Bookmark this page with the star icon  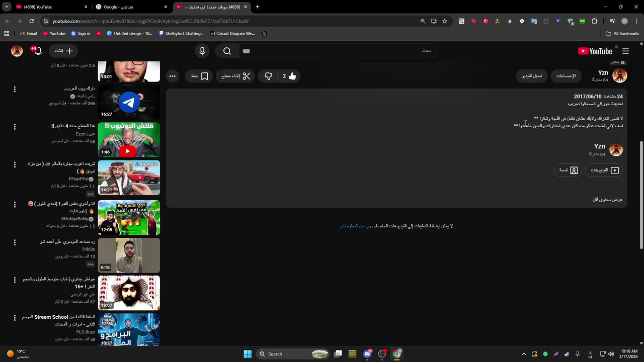coord(445,21)
